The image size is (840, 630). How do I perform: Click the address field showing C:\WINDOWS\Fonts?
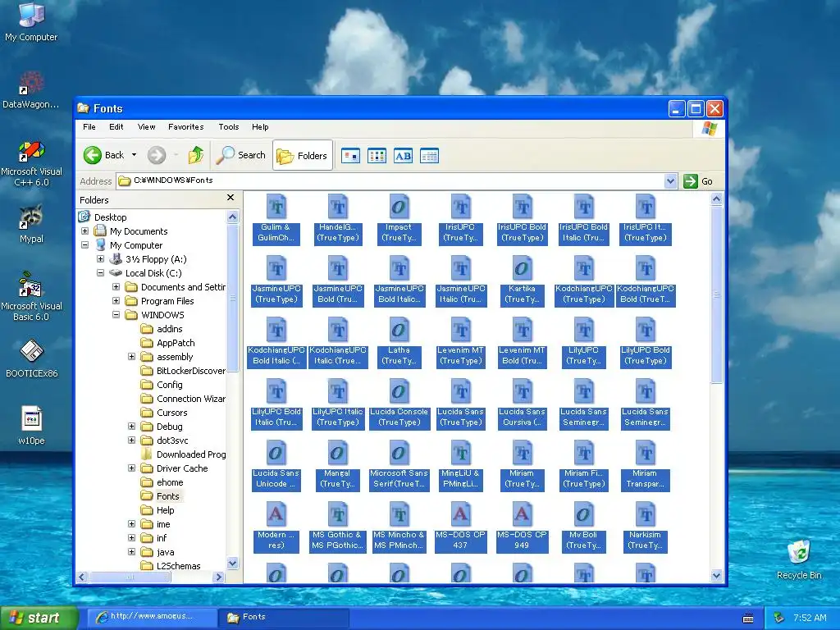coord(390,181)
